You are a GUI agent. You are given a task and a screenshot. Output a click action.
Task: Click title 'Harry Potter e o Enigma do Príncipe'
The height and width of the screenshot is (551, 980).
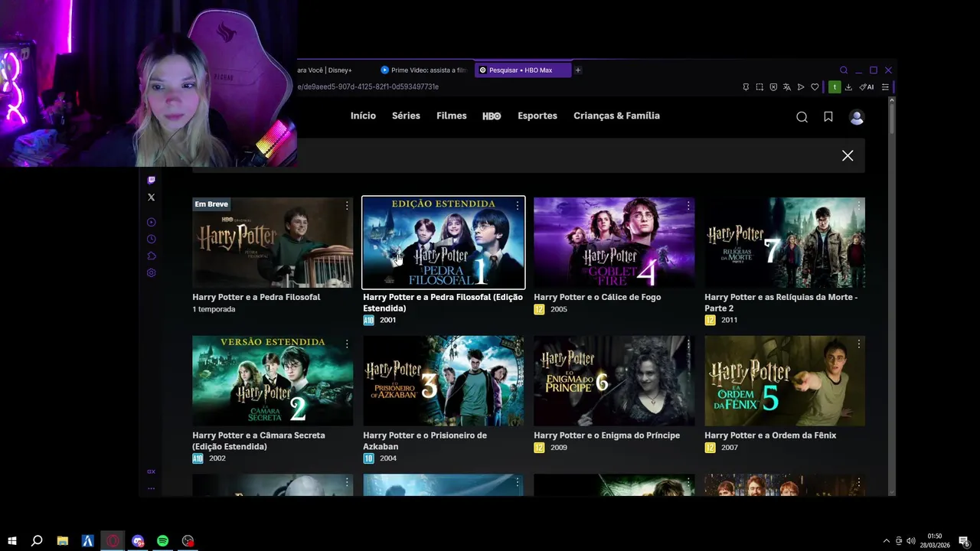[606, 435]
